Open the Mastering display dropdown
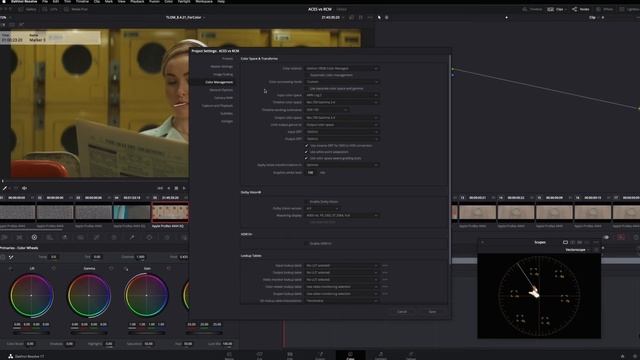640x360 pixels. (342, 215)
